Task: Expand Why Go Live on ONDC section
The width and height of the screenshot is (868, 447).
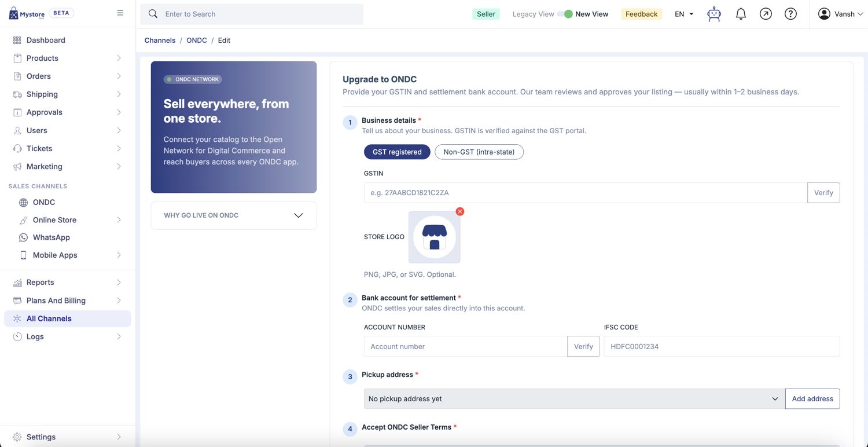Action: 234,215
